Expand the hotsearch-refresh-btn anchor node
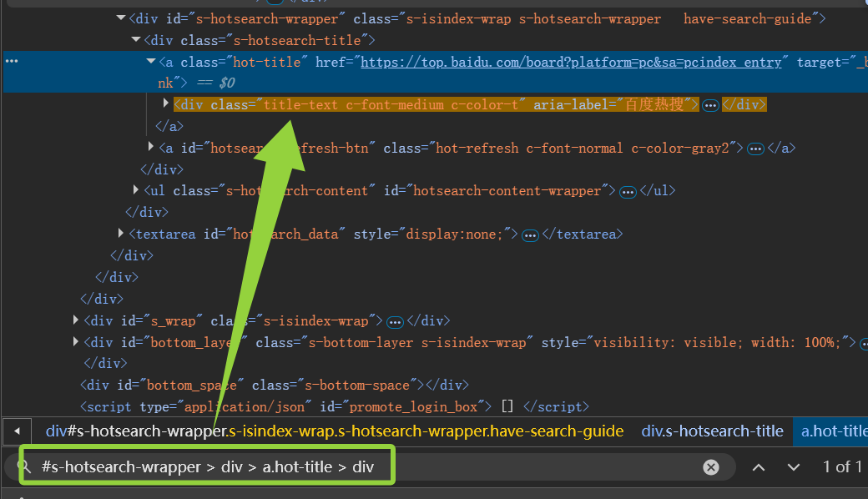 [150, 146]
